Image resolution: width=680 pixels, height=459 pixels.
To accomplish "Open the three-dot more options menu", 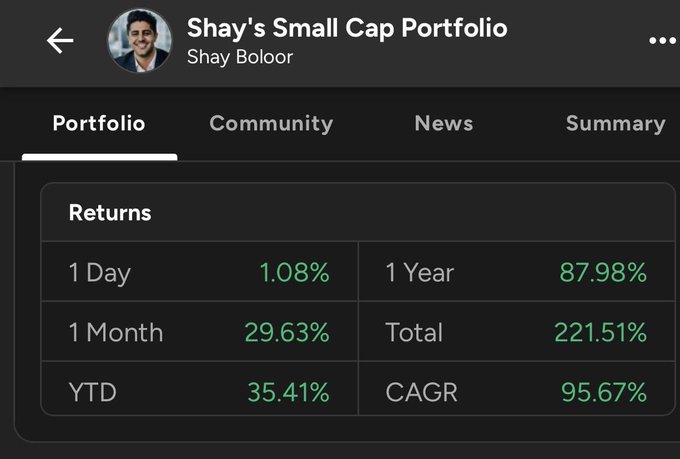I will click(662, 41).
